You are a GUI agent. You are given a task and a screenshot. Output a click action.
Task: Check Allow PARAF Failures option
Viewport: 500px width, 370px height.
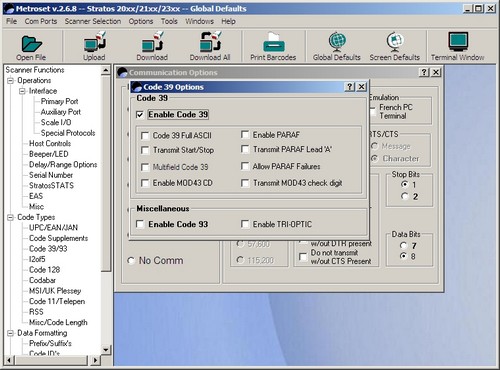click(x=245, y=166)
